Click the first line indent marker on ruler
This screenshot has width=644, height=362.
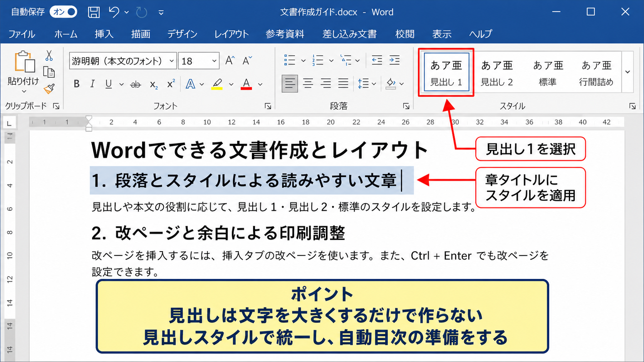(89, 119)
